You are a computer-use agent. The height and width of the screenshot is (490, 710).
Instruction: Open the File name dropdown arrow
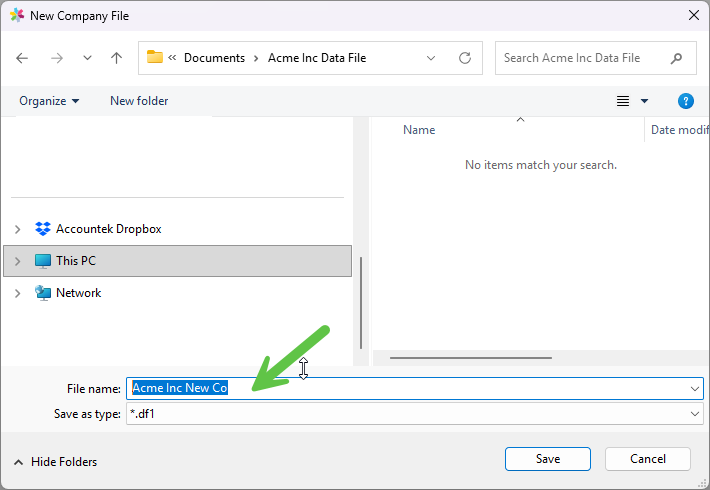pyautogui.click(x=695, y=389)
